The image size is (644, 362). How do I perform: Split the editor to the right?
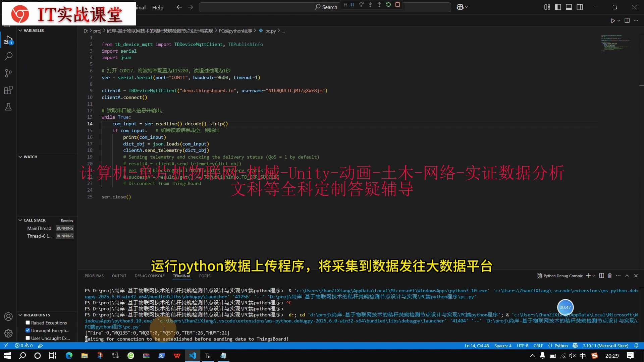click(627, 20)
